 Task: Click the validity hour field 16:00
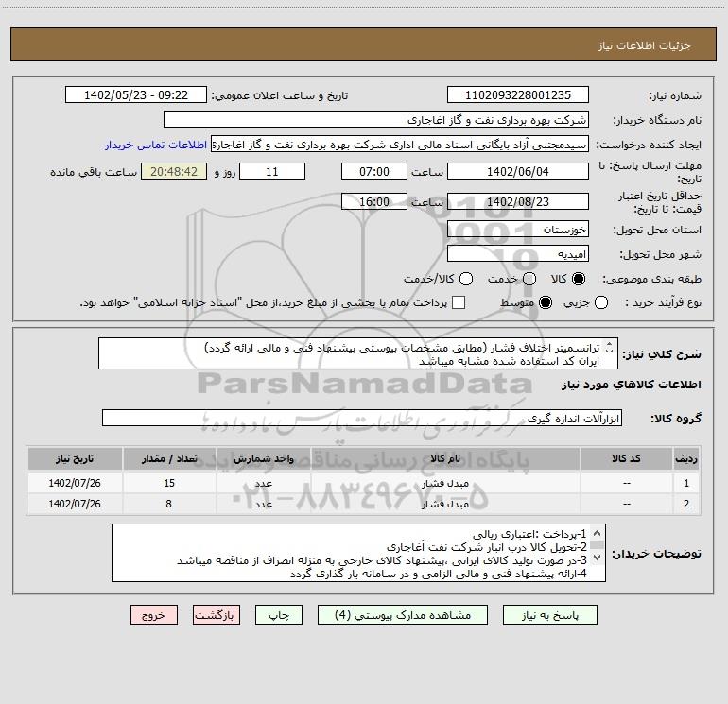pos(374,201)
